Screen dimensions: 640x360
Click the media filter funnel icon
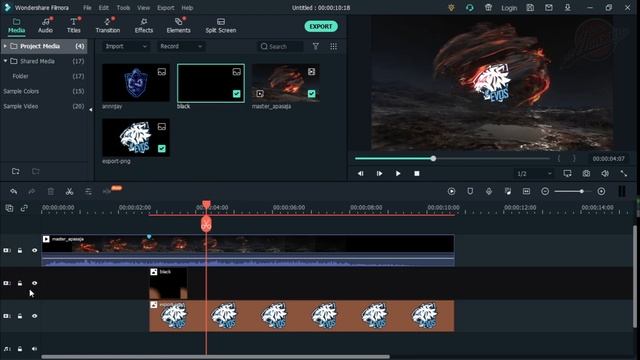pyautogui.click(x=316, y=47)
